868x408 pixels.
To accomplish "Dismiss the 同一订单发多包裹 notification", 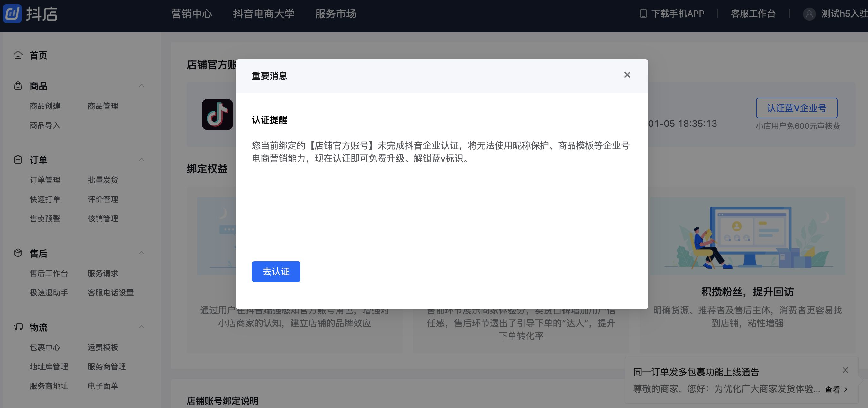I will [x=845, y=370].
